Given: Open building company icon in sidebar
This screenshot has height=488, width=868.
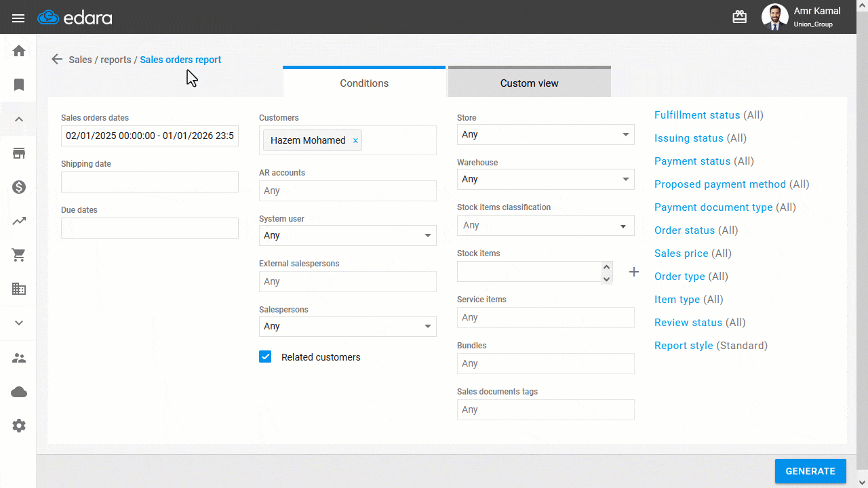Looking at the screenshot, I should 19,289.
